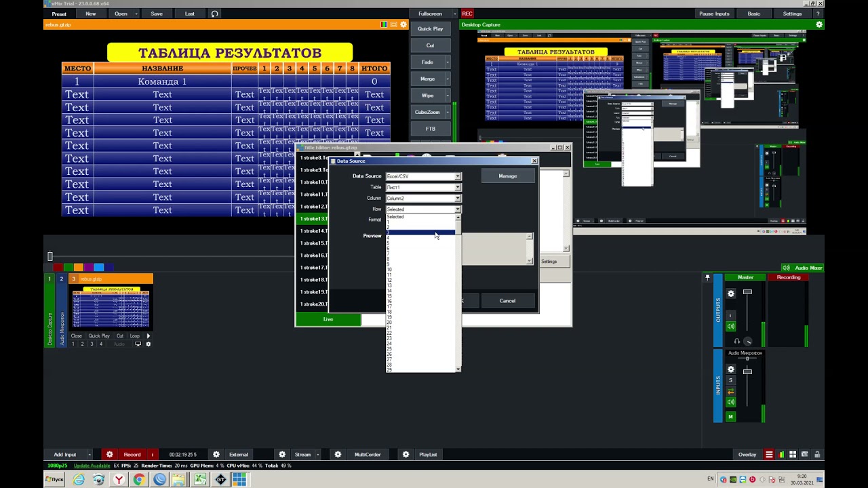Click the Master headphones icon

737,341
